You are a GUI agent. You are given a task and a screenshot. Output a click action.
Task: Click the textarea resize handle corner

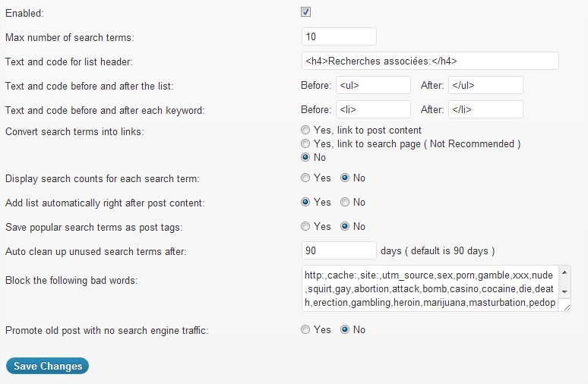click(567, 307)
